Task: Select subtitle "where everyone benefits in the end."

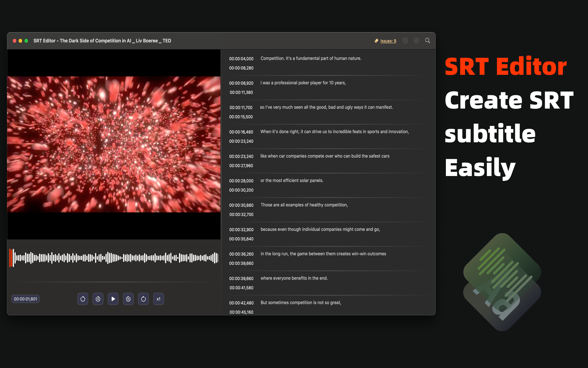Action: (x=294, y=278)
